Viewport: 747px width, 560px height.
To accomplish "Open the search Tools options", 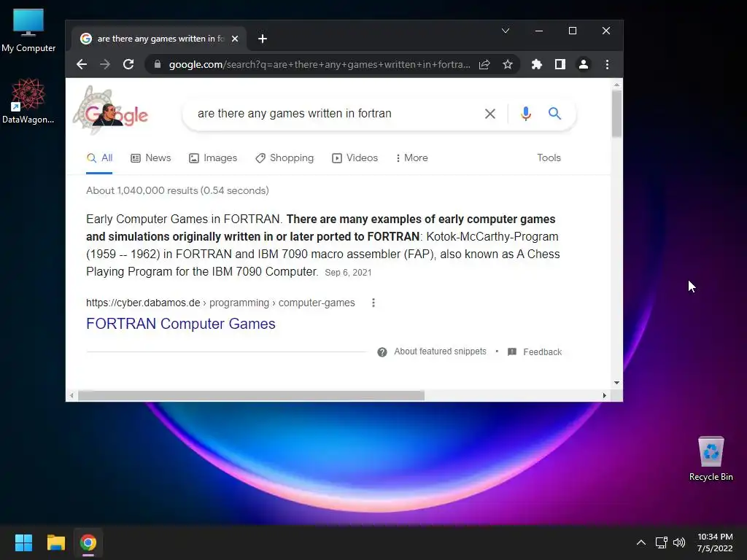I will pyautogui.click(x=549, y=157).
